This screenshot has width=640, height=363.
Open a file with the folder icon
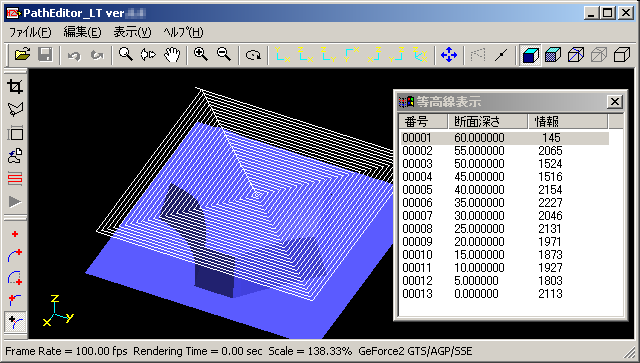[22, 54]
